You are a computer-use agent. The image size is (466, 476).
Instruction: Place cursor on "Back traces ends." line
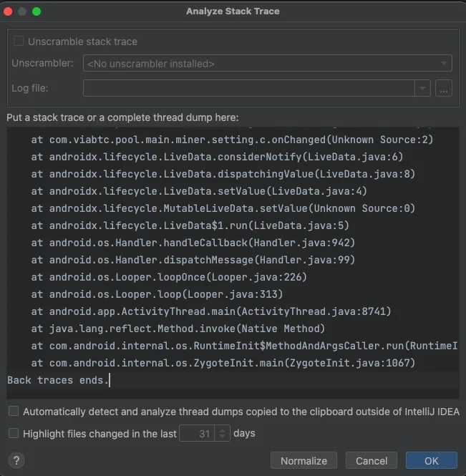[x=57, y=380]
